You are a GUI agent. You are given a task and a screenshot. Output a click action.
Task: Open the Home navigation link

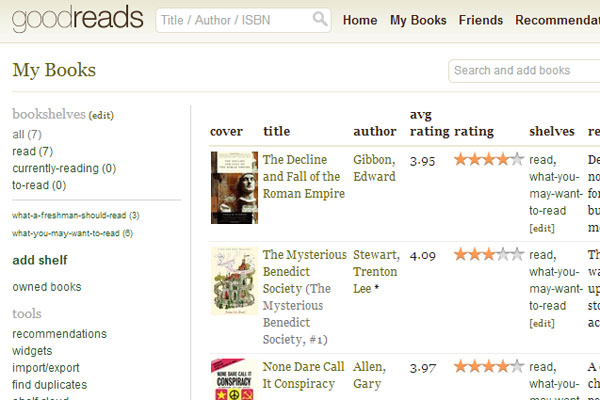360,20
